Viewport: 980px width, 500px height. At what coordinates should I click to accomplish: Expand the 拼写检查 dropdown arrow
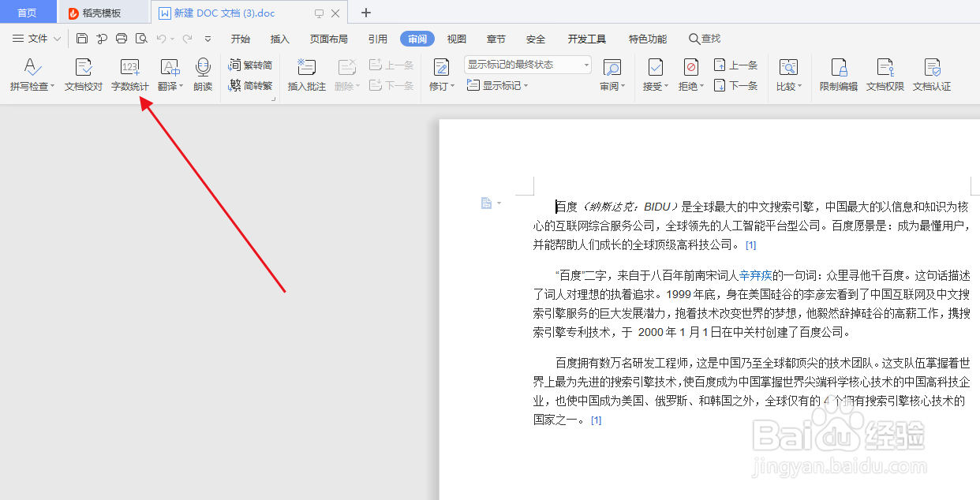pos(53,87)
